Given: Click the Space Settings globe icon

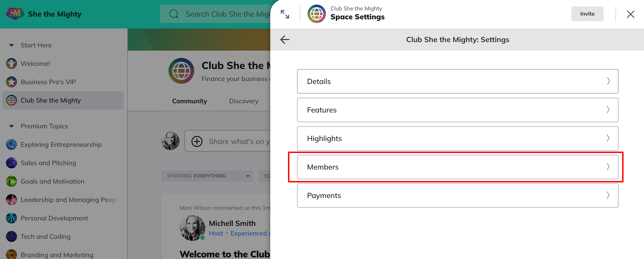Looking at the screenshot, I should tap(316, 14).
